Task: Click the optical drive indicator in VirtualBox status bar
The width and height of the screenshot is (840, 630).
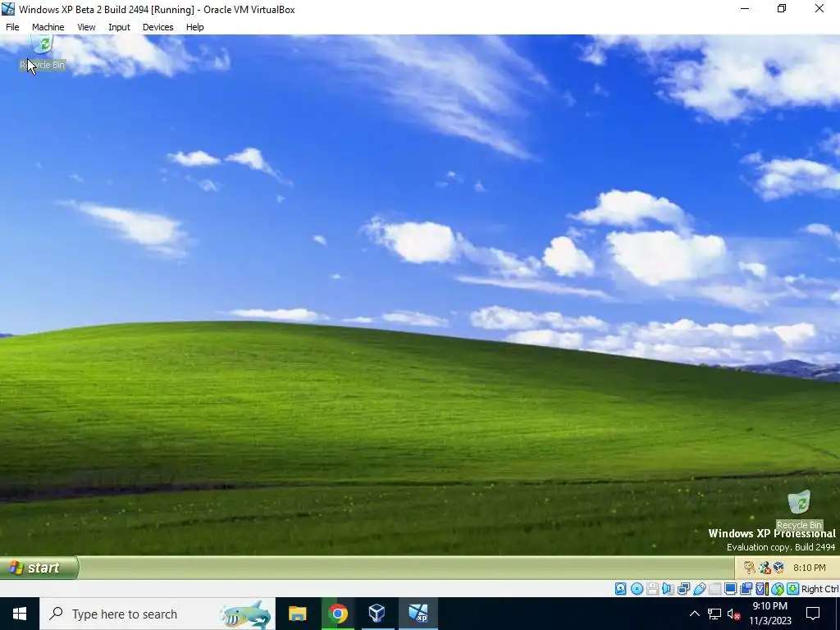Action: 637,589
